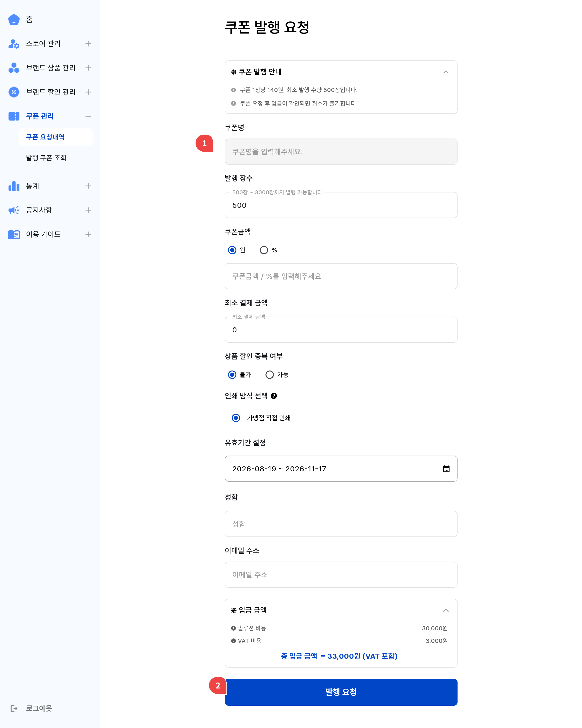The image size is (582, 728).
Task: Click the 총 입금 금액 = 33,000원 text
Action: click(339, 656)
